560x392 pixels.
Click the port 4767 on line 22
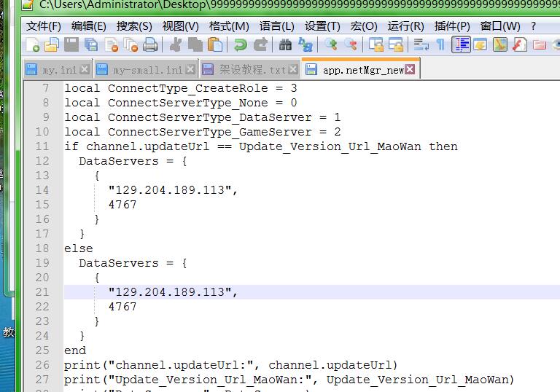click(x=122, y=307)
